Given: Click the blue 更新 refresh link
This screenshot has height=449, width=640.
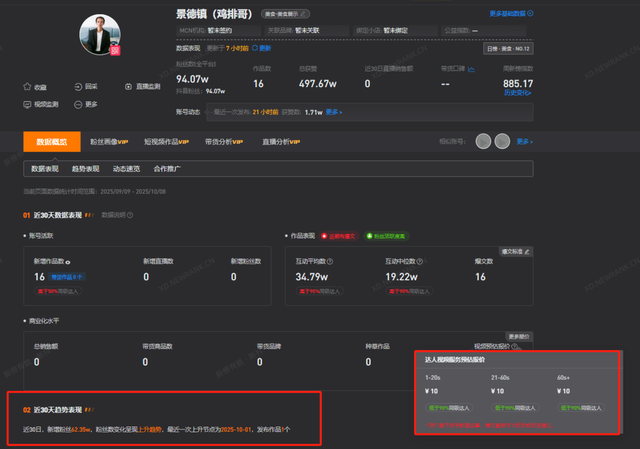Looking at the screenshot, I should coord(262,48).
